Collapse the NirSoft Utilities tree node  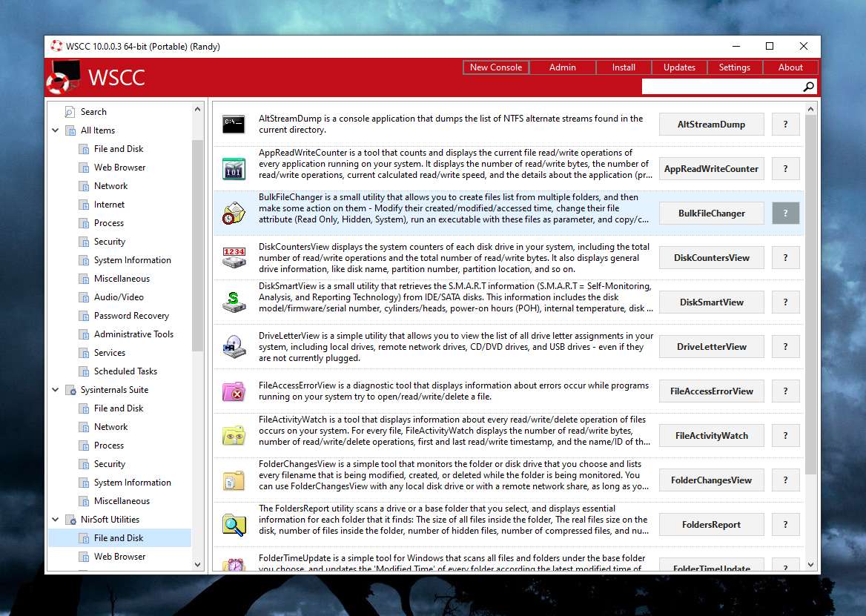click(56, 520)
